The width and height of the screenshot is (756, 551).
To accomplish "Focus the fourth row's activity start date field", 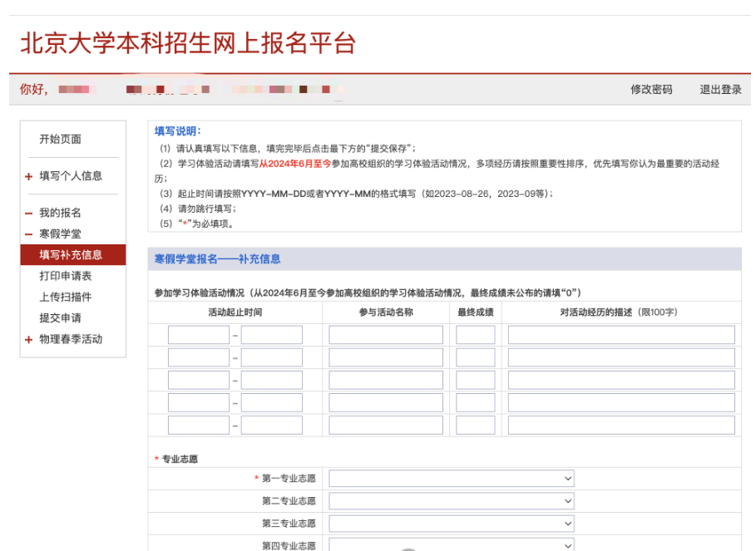I will coord(199,402).
